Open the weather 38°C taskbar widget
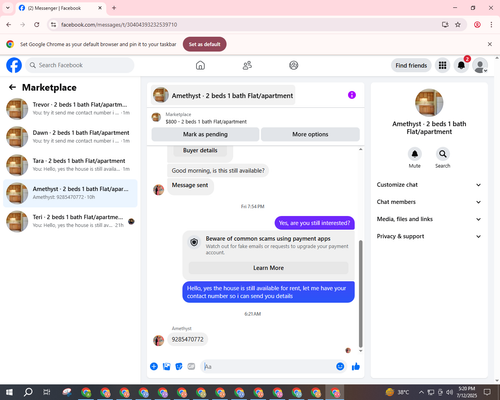The width and height of the screenshot is (500, 400). (x=397, y=392)
